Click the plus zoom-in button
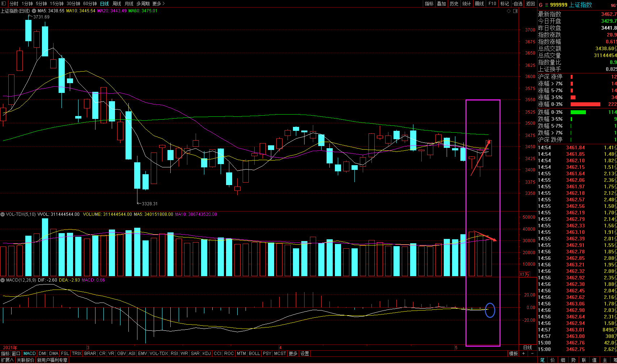 (524, 354)
